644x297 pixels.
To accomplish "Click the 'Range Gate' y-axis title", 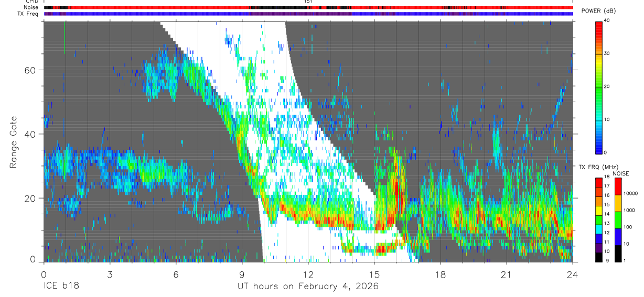I will pos(14,141).
